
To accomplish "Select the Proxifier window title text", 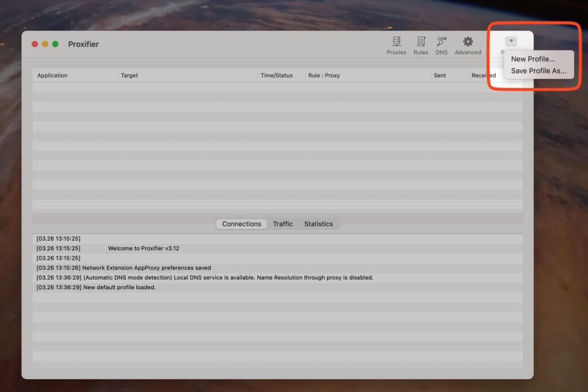I will click(x=83, y=44).
